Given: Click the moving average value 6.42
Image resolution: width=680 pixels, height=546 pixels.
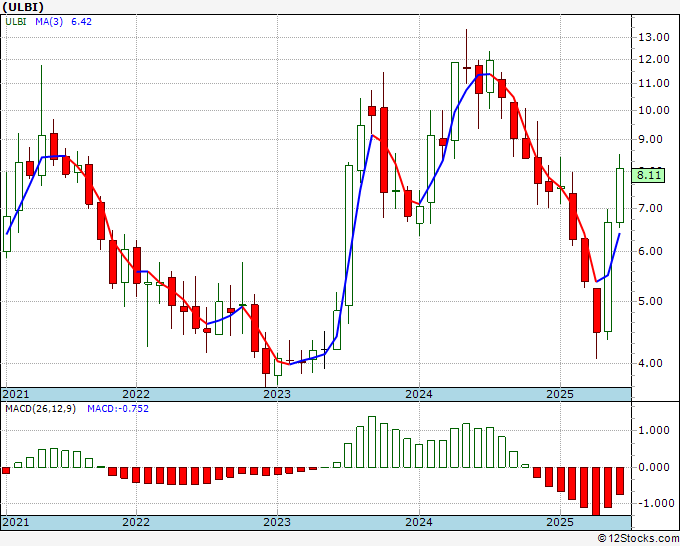Looking at the screenshot, I should (81, 22).
